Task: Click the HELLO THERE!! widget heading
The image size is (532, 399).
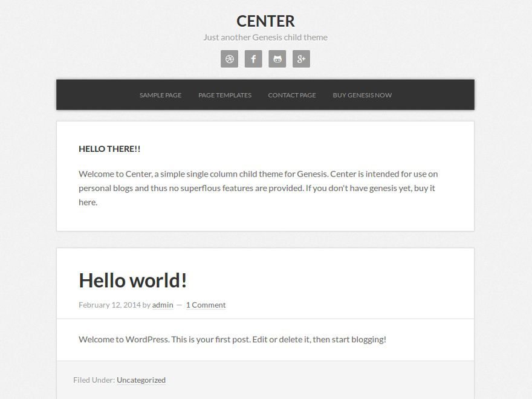Action: (109, 149)
